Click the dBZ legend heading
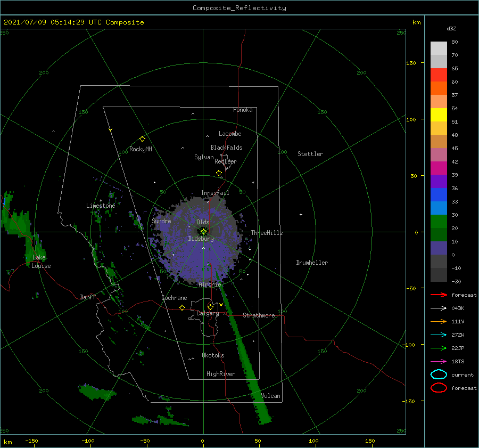This screenshot has height=448, width=479. click(451, 28)
